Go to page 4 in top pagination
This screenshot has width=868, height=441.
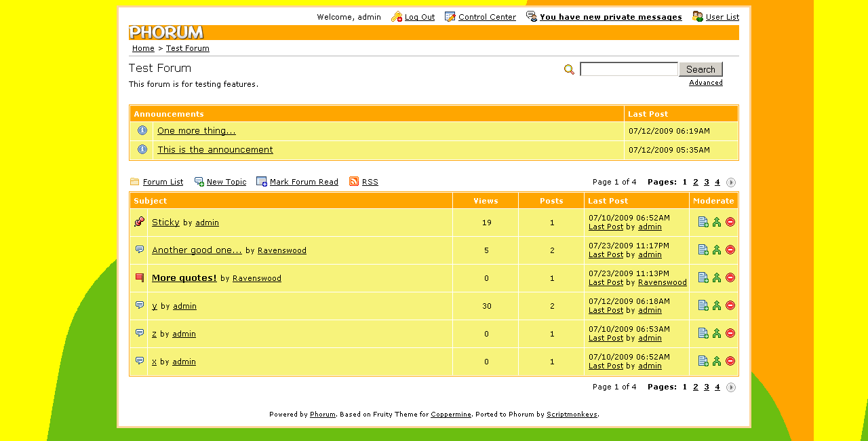pyautogui.click(x=717, y=182)
